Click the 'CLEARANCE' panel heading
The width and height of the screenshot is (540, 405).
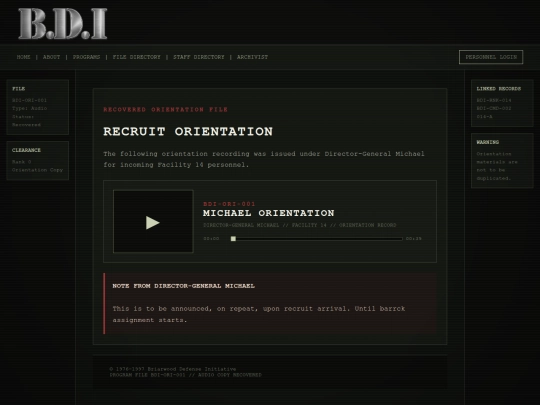26,150
